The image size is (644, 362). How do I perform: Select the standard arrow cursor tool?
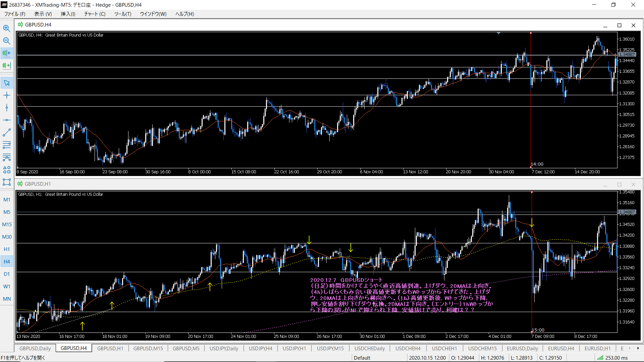7,83
